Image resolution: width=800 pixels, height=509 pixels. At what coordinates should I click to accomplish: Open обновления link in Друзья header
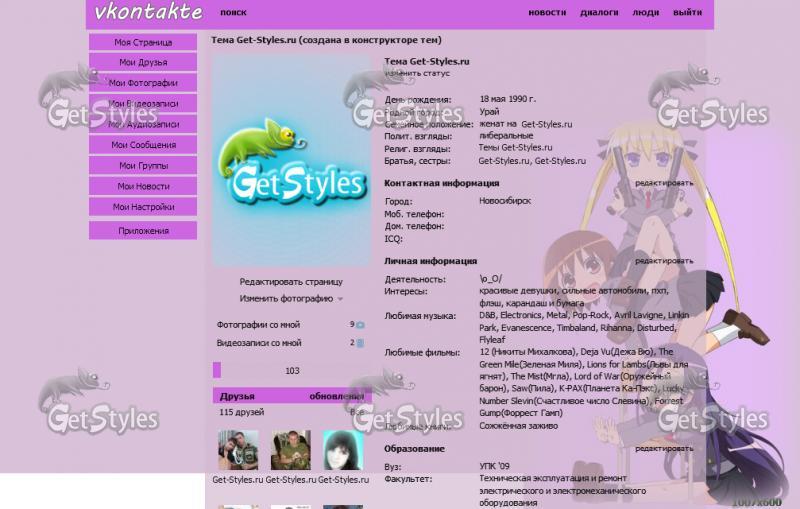coord(336,396)
